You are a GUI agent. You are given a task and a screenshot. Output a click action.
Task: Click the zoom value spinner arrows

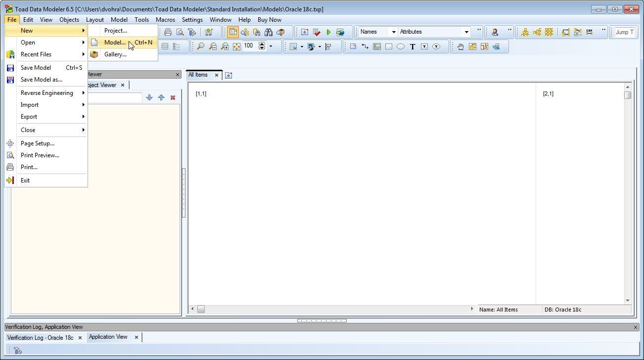[x=262, y=46]
